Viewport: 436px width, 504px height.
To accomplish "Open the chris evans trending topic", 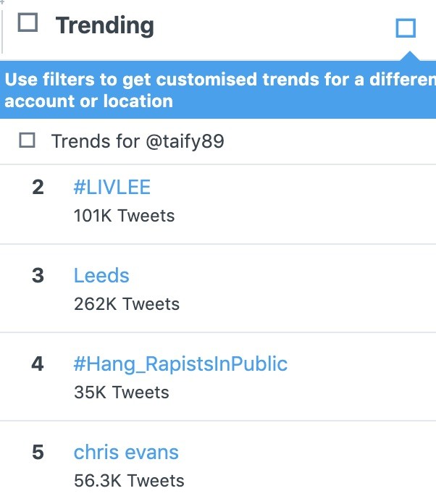I will pos(126,453).
